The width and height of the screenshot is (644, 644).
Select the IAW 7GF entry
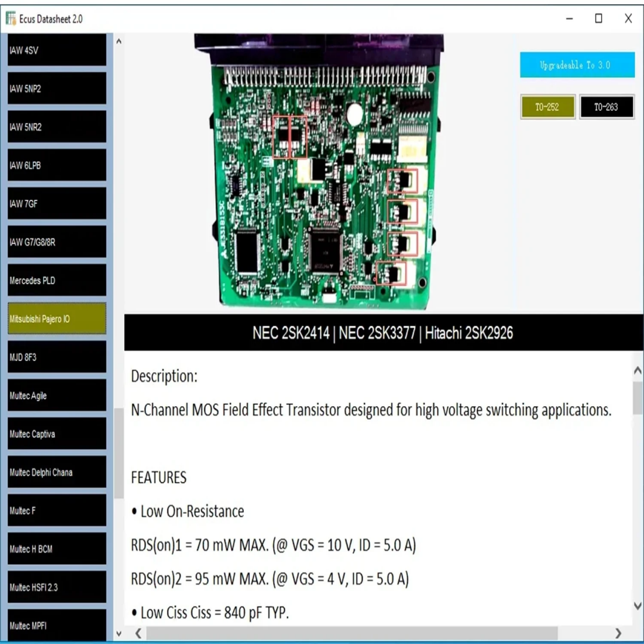[57, 203]
